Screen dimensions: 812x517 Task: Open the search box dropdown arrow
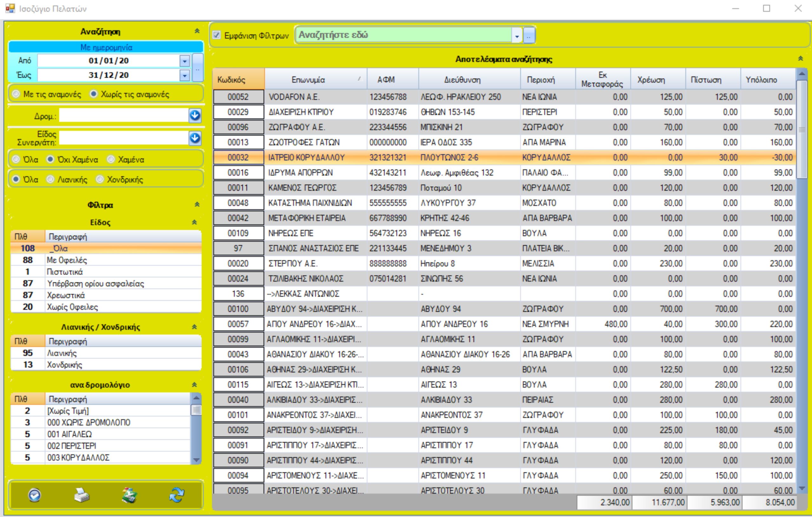[517, 36]
